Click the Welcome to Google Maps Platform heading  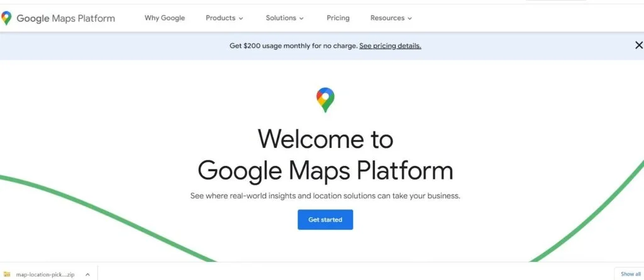point(325,155)
